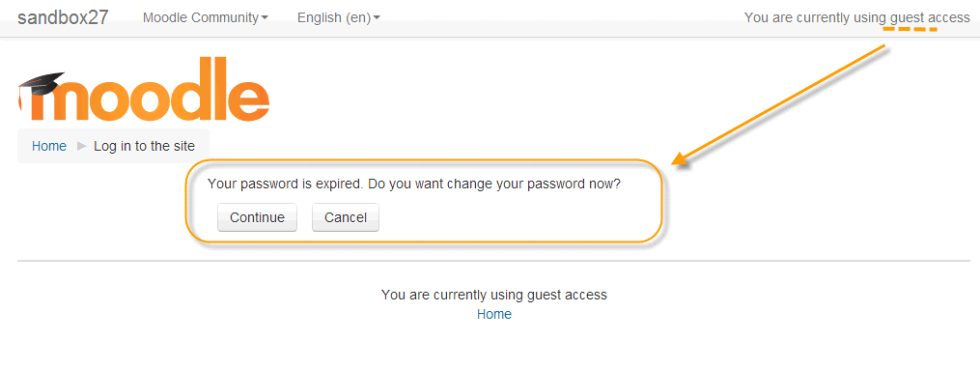Screen dimensions: 980x369
Task: Click the footer guest access text
Action: point(493,295)
